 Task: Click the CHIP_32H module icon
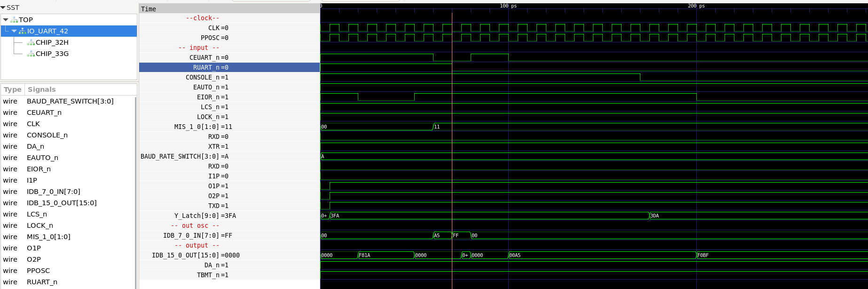click(31, 42)
